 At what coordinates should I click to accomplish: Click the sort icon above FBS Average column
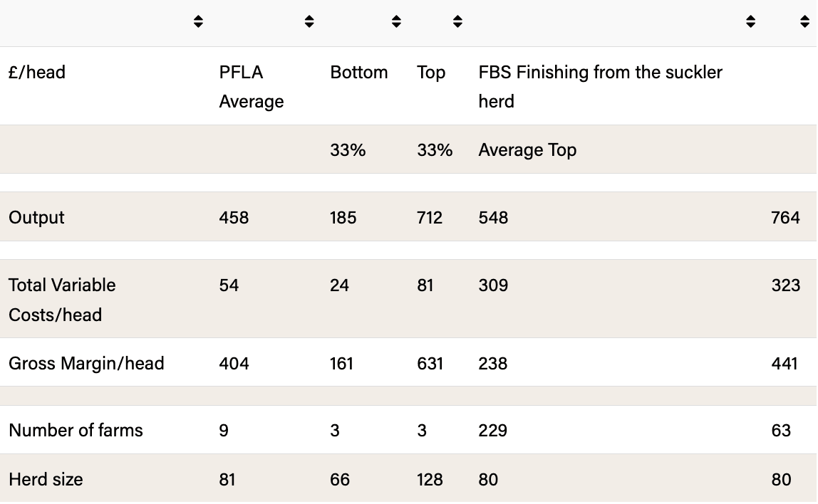pyautogui.click(x=750, y=21)
